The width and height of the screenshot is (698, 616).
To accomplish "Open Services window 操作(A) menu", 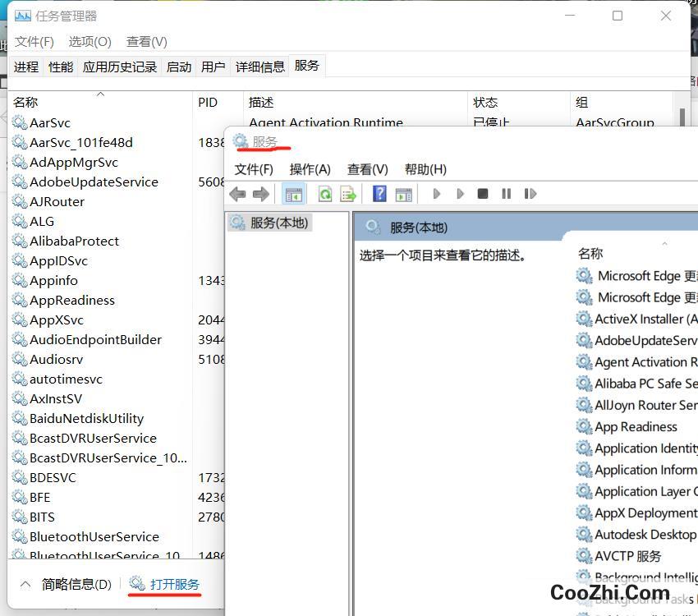I will click(310, 169).
